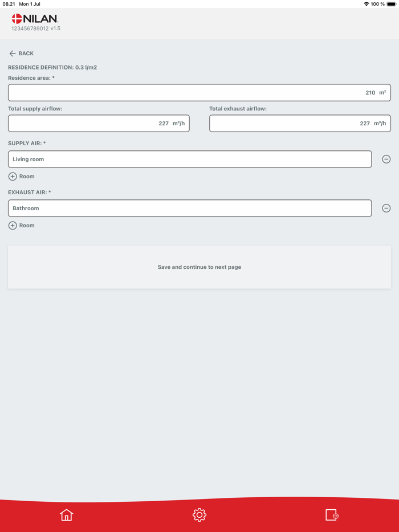Screen dimensions: 399x532
Task: Remove the Living room supply entry
Action: [x=386, y=159]
